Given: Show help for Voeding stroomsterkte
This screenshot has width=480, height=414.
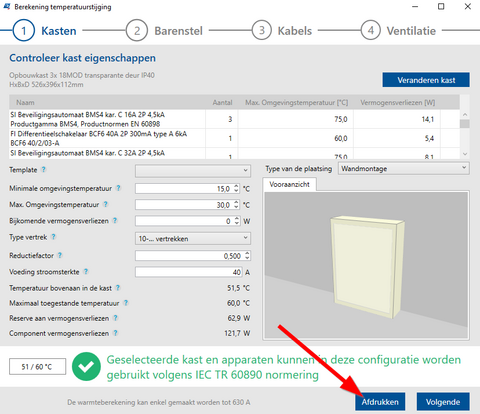Looking at the screenshot, I should [x=86, y=272].
